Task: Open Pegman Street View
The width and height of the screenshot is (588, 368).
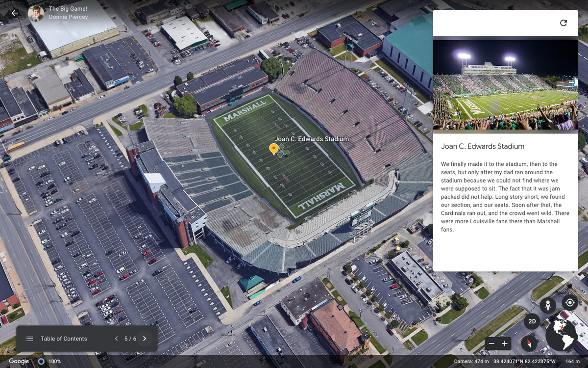Action: click(548, 306)
